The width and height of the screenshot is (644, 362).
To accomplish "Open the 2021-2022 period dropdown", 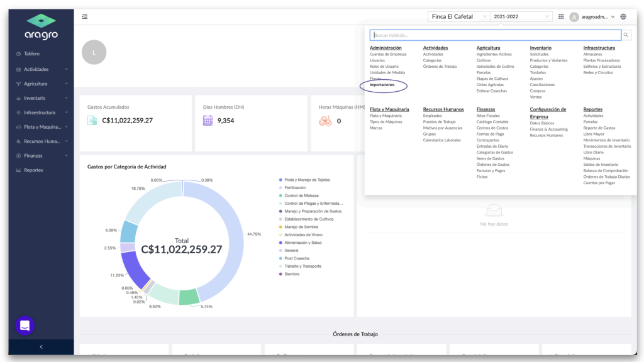I will point(521,16).
